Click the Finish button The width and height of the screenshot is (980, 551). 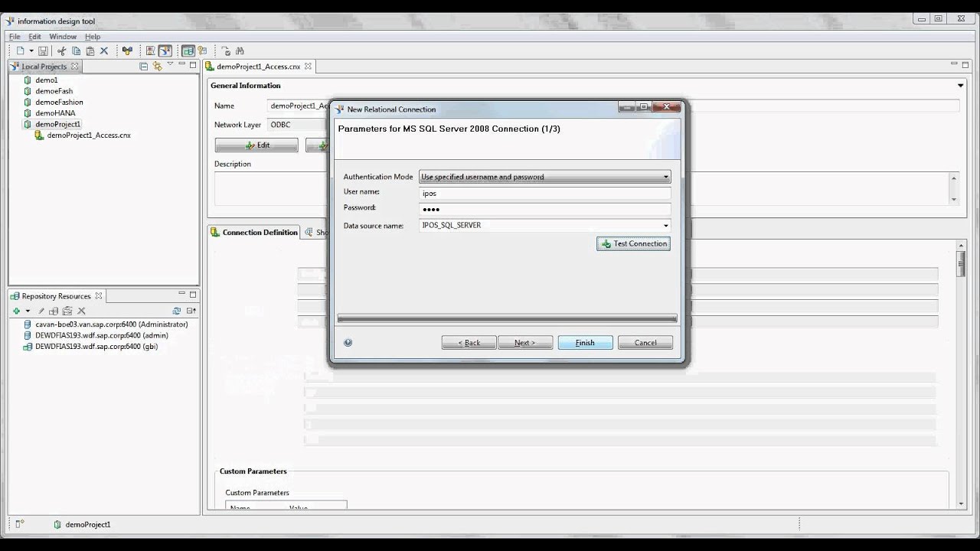[585, 343]
